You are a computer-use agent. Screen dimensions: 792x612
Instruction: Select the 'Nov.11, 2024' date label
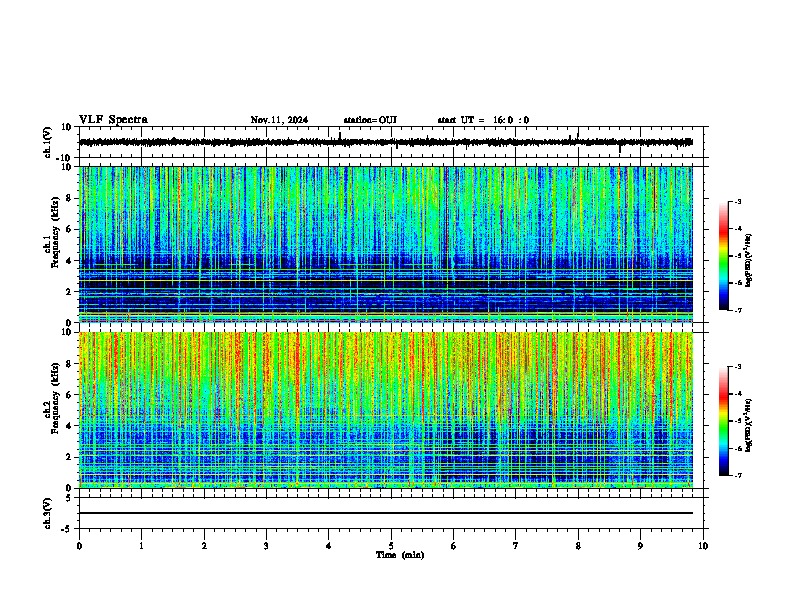[x=279, y=120]
